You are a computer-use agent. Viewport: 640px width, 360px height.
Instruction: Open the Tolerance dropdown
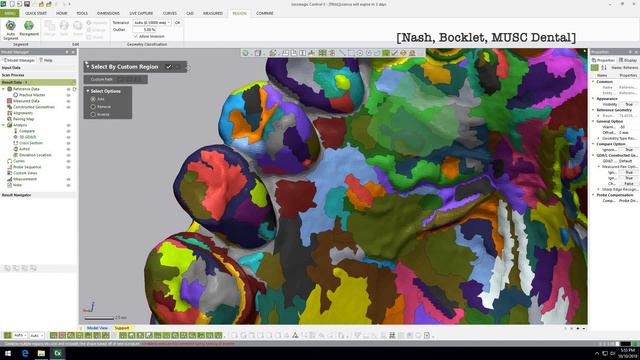pyautogui.click(x=169, y=22)
